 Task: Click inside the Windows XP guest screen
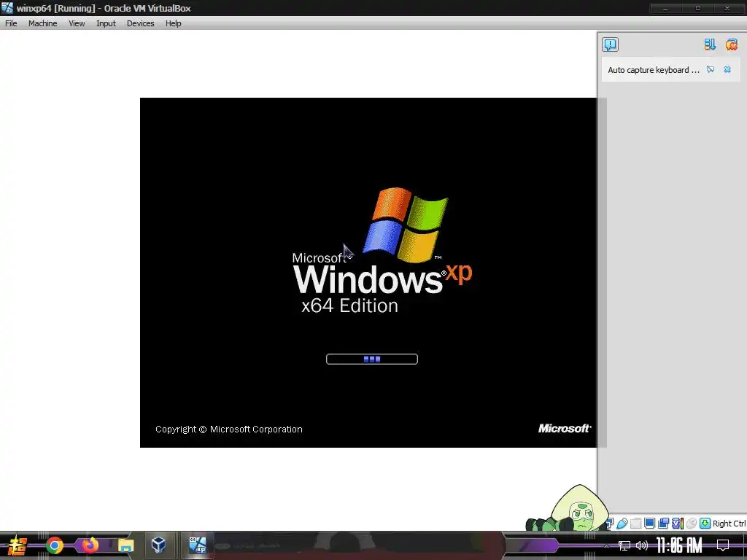368,273
